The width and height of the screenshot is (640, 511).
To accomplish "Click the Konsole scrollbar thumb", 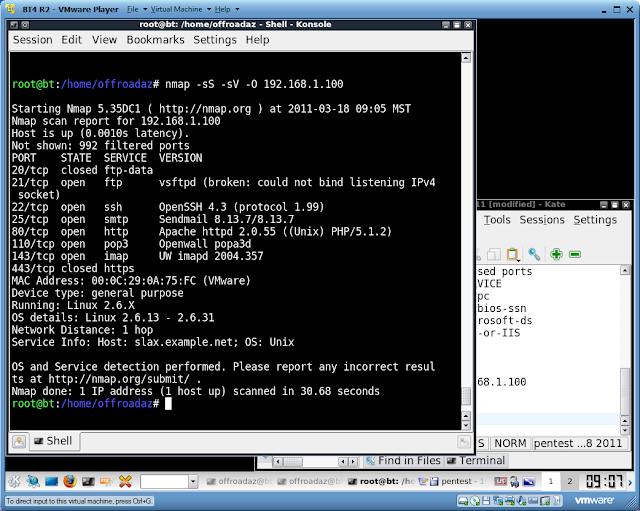I will [x=466, y=396].
